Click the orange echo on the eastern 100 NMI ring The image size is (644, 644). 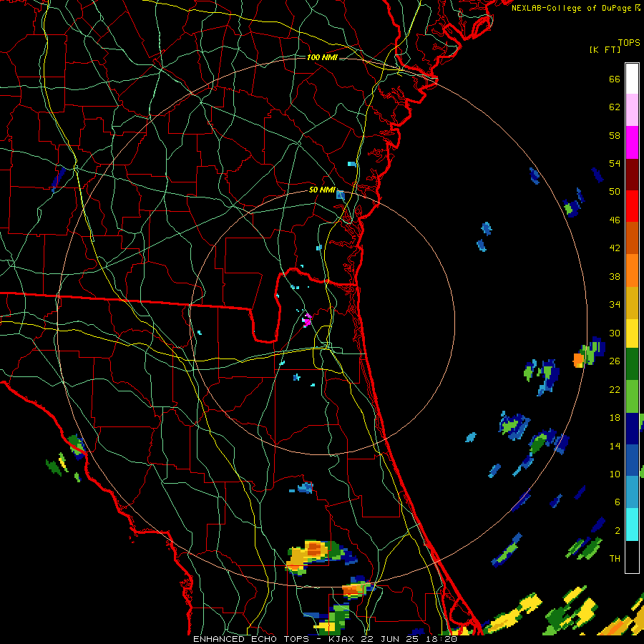[578, 360]
